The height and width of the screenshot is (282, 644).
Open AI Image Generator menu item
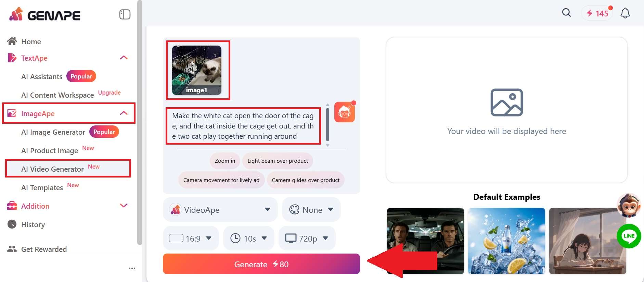click(53, 132)
